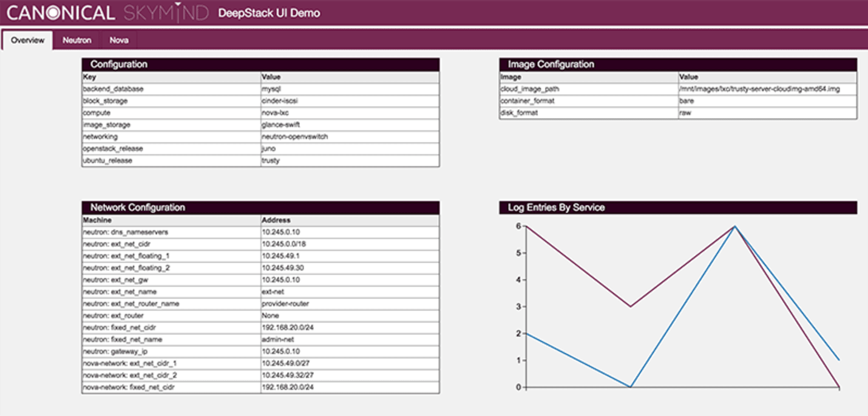Screen dimensions: 868x416
Task: Click the Configuration panel header
Action: 260,64
